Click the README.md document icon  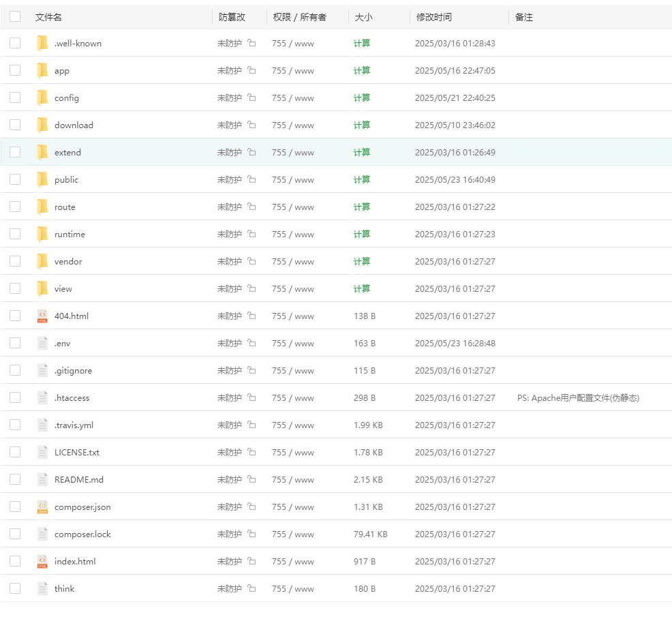[42, 479]
